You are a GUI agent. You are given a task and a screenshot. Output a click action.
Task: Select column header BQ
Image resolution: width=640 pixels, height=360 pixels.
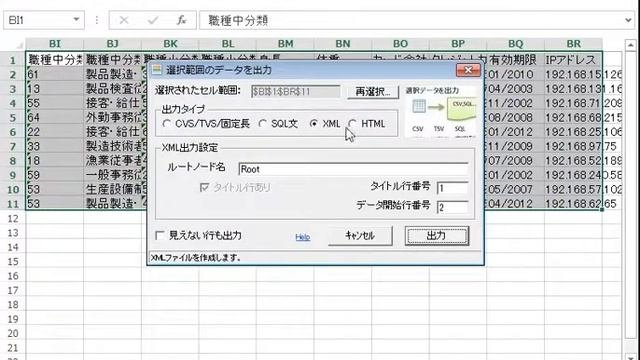tap(516, 44)
